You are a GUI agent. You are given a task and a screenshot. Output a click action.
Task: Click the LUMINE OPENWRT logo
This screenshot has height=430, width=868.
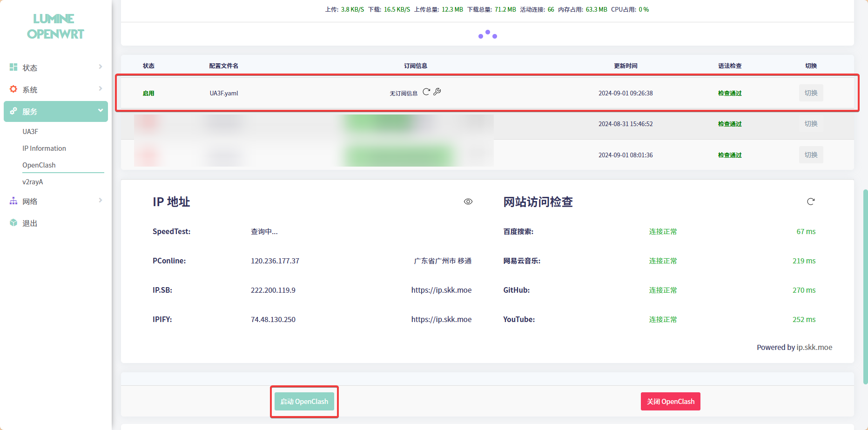point(55,27)
